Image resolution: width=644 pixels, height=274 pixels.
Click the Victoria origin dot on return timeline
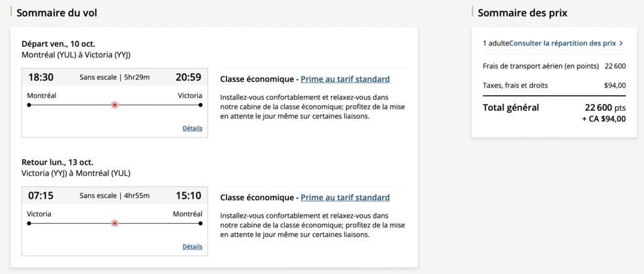(x=29, y=224)
